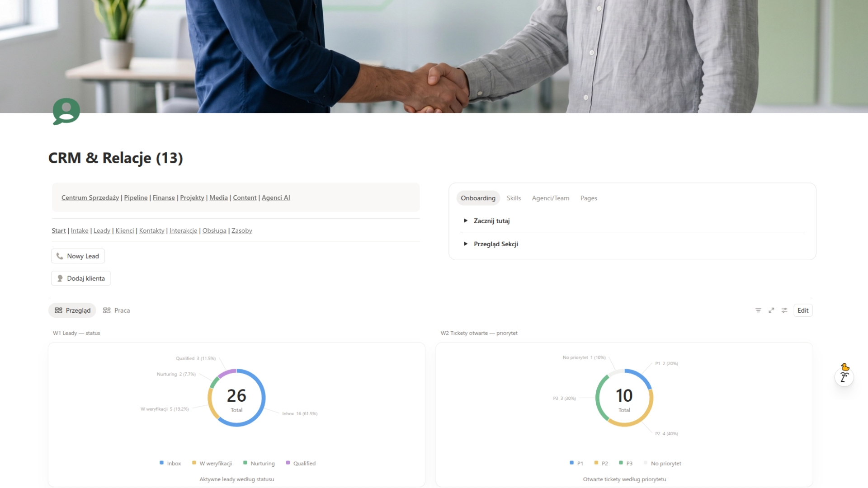This screenshot has width=868, height=488.
Task: Click the green CRM page icon
Action: click(x=66, y=111)
